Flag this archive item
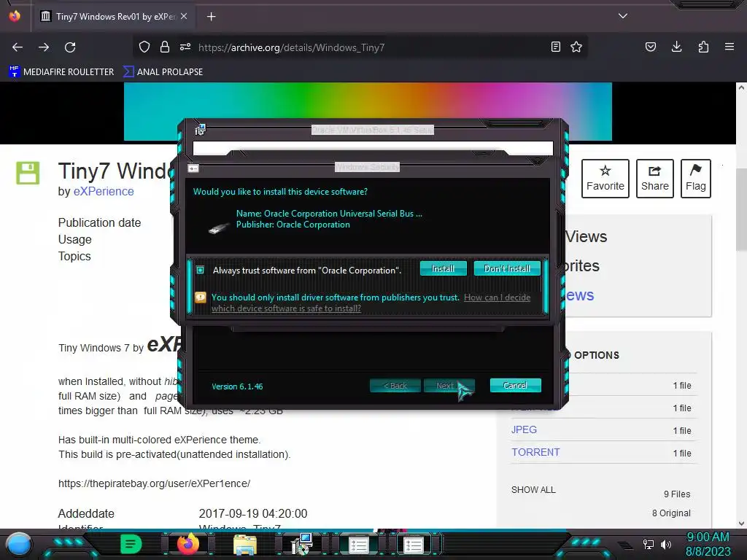 [695, 179]
